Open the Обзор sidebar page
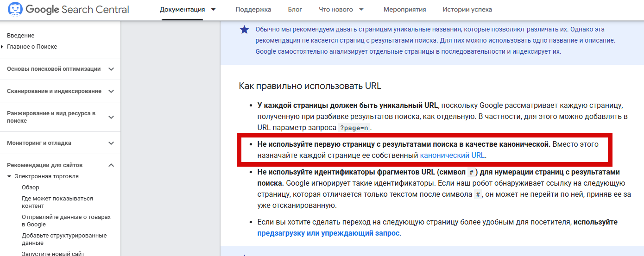Screen dimensions: 644x256 pyautogui.click(x=31, y=187)
